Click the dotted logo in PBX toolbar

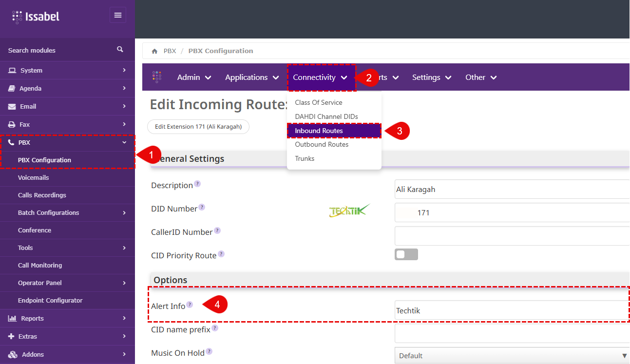[x=156, y=77]
